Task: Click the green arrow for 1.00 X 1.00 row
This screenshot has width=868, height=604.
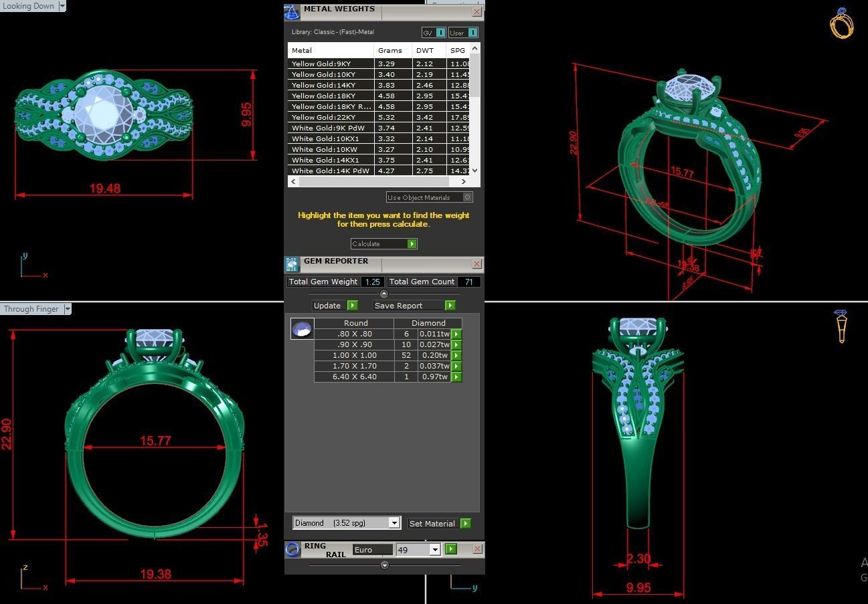Action: tap(456, 355)
